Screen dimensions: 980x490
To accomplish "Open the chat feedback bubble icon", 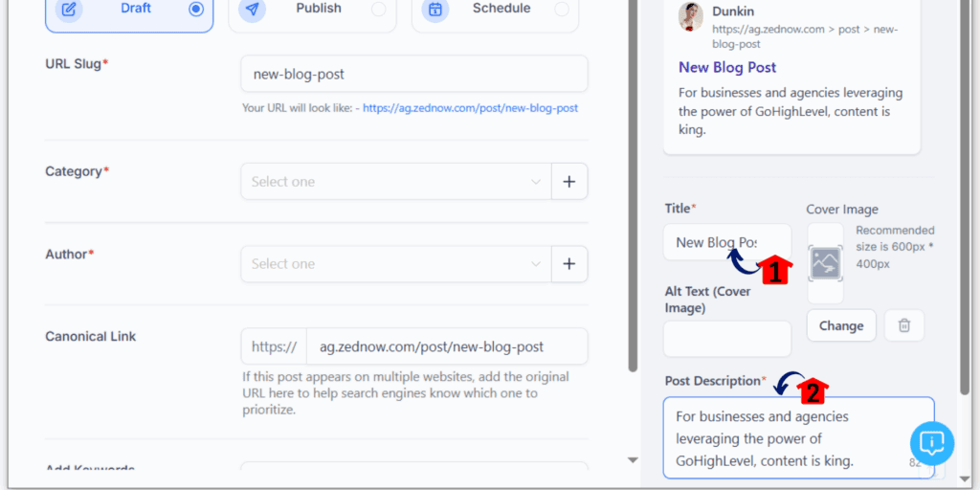I will 932,443.
